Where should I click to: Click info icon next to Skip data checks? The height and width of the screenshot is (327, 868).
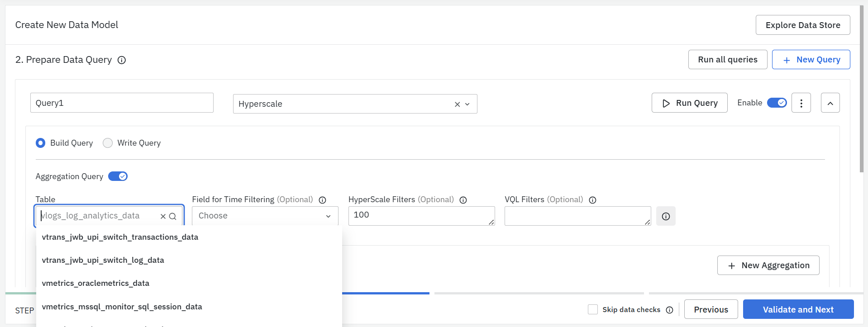coord(669,310)
